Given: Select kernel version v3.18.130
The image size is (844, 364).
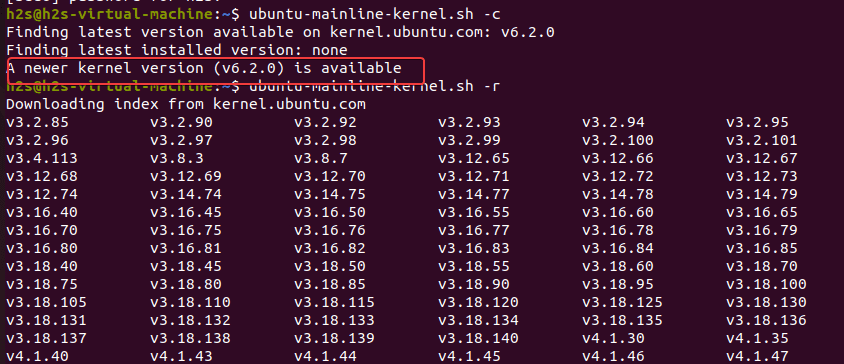Looking at the screenshot, I should [x=766, y=303].
